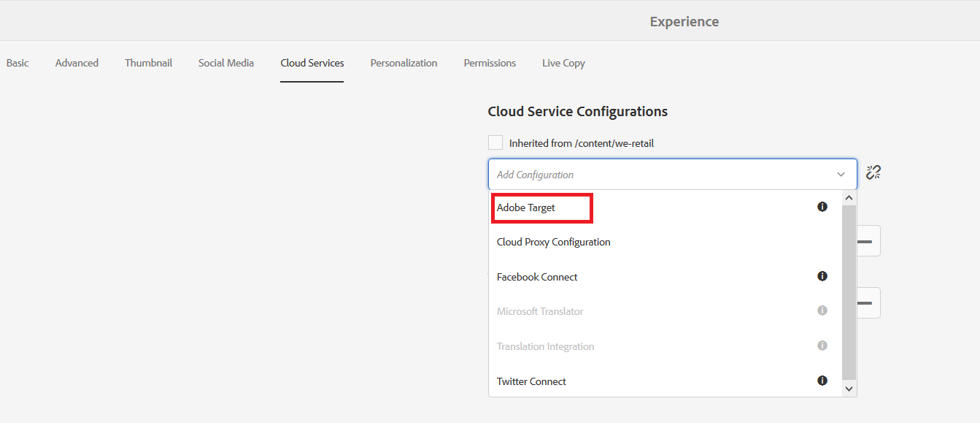Switch to the Basic tab
This screenshot has height=423, width=980.
(x=18, y=63)
